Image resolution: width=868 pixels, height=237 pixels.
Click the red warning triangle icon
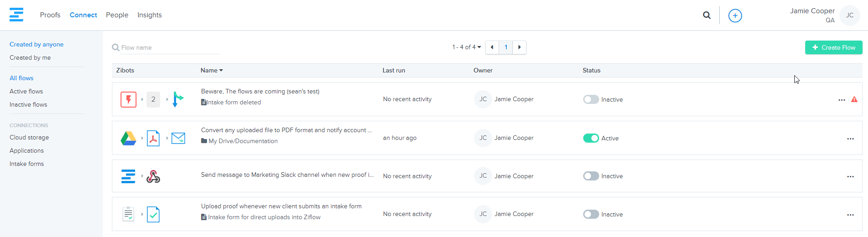(854, 99)
